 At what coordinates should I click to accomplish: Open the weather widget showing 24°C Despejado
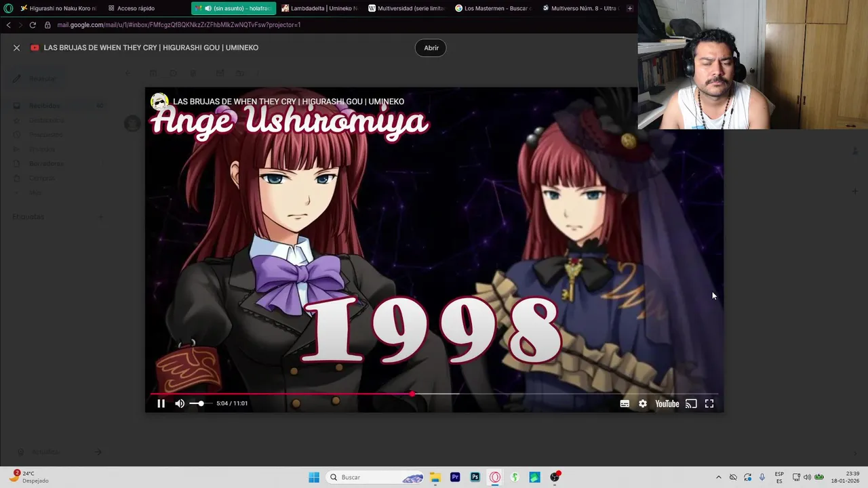click(28, 477)
